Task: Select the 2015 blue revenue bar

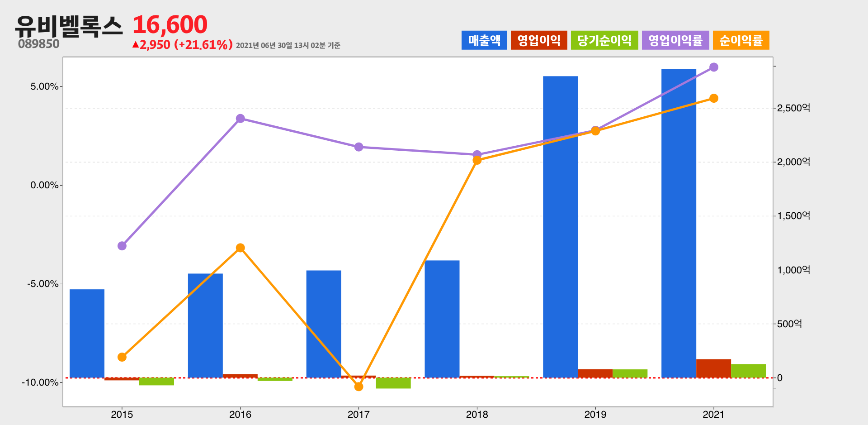Action: tap(87, 334)
